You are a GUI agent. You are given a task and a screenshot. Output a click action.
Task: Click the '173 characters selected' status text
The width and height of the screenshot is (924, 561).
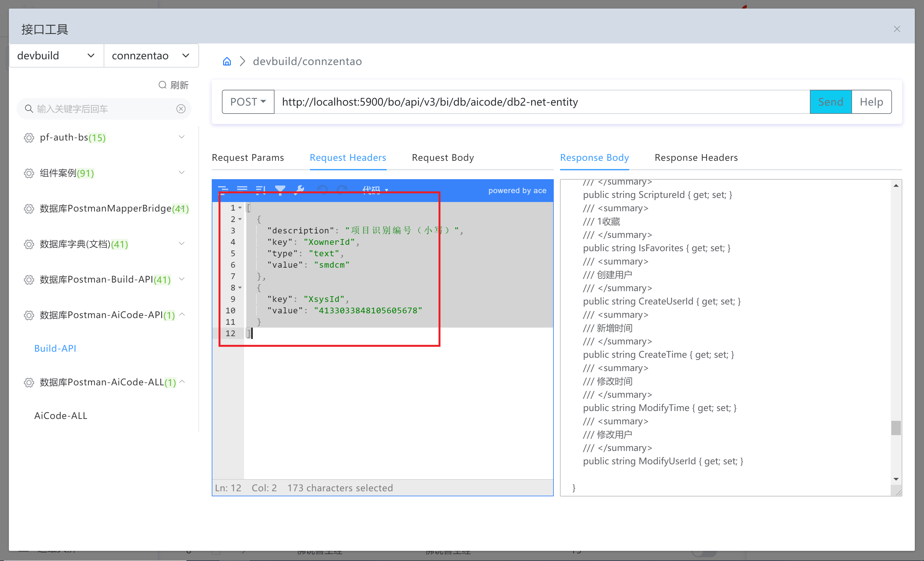click(x=340, y=488)
